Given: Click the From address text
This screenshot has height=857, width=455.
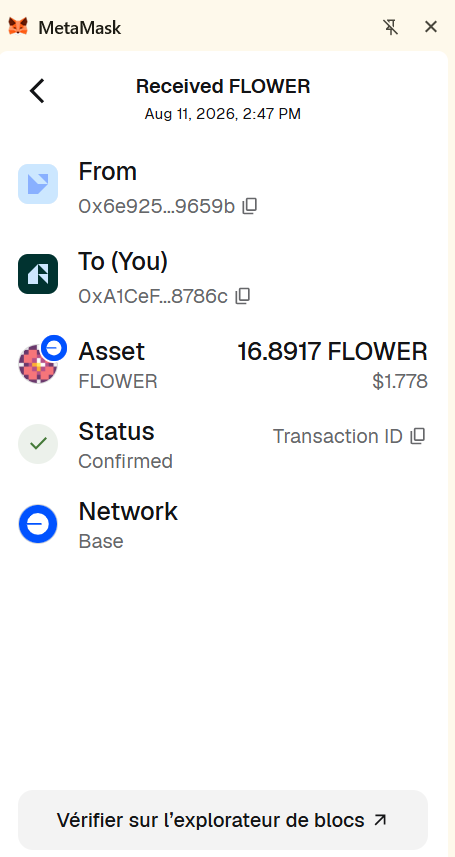Looking at the screenshot, I should [x=156, y=206].
